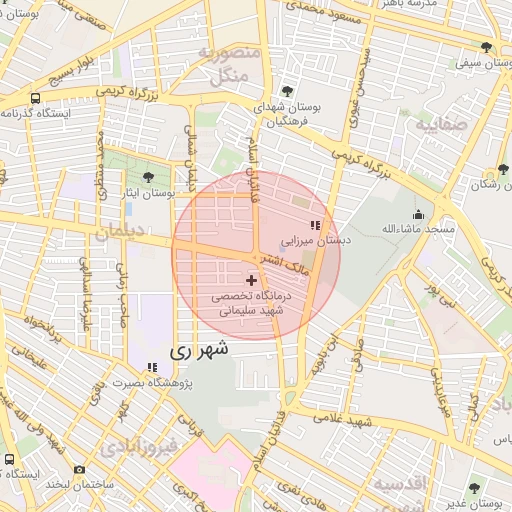Image resolution: width=512 pixels, height=512 pixels.
Task: Click the صفاییه district label
Action: point(442,125)
